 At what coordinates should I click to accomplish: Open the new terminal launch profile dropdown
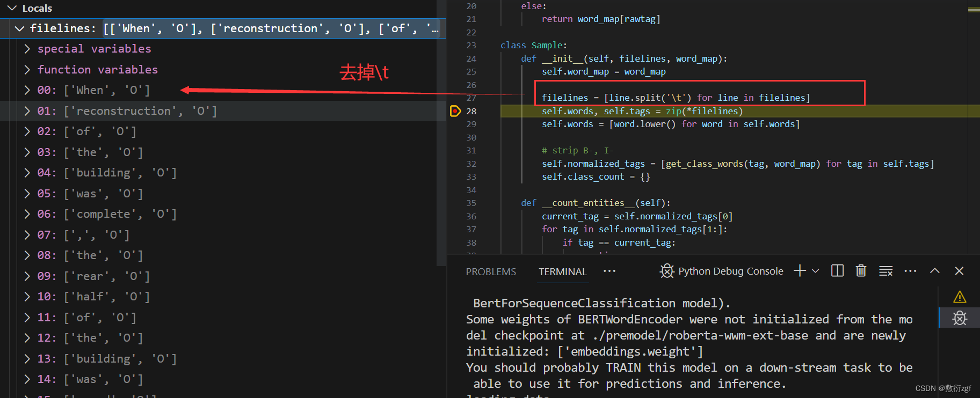(x=815, y=271)
